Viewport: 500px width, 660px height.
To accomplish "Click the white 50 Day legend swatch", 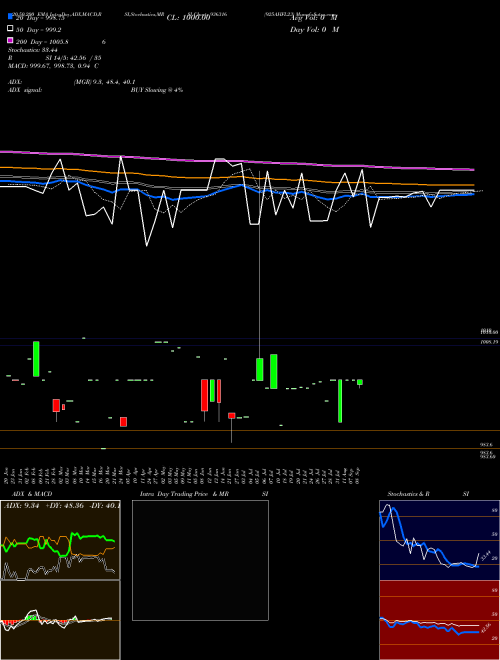I will 11,29.
